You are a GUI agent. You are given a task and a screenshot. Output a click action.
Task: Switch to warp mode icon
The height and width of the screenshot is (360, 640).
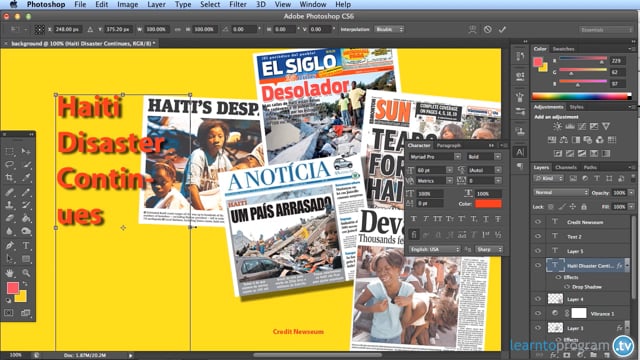[x=472, y=29]
